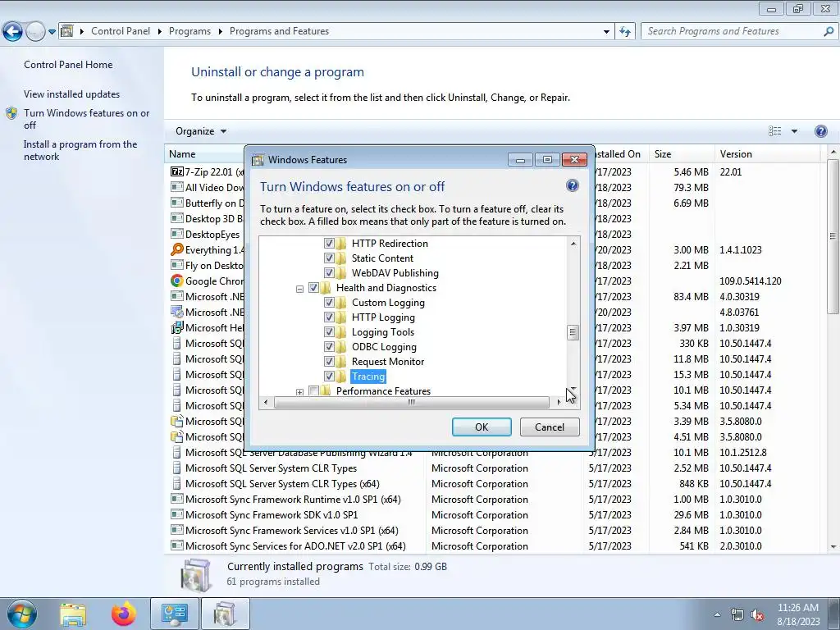The width and height of the screenshot is (840, 630).
Task: Uncheck Custom Logging checkbox
Action: coord(329,302)
